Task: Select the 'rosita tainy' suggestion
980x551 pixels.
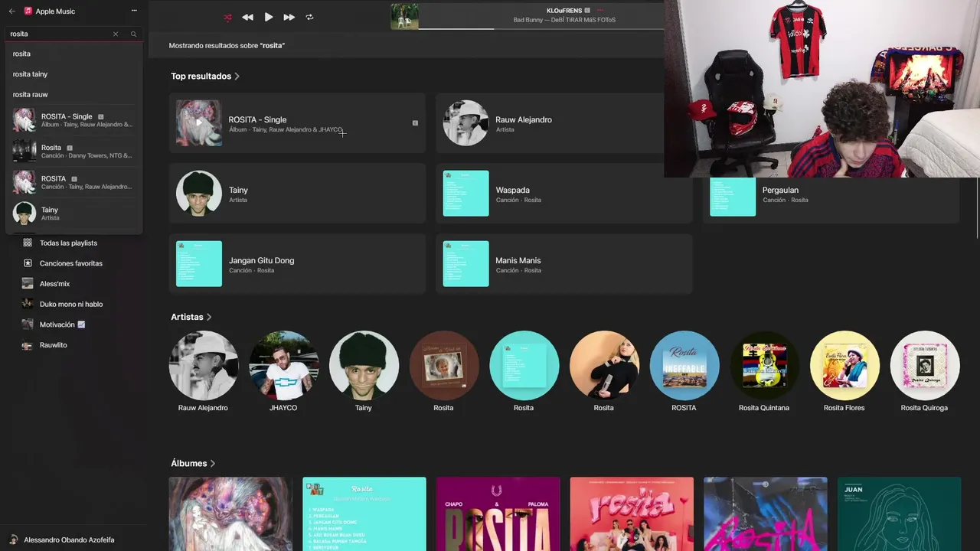Action: pyautogui.click(x=73, y=74)
